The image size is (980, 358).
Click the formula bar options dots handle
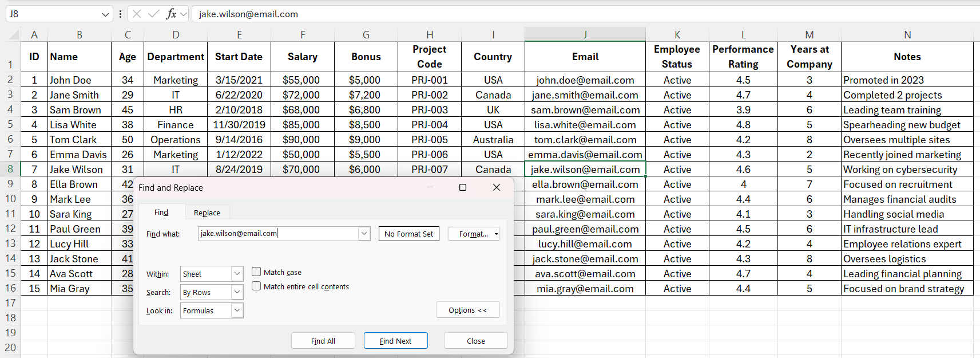(x=120, y=14)
